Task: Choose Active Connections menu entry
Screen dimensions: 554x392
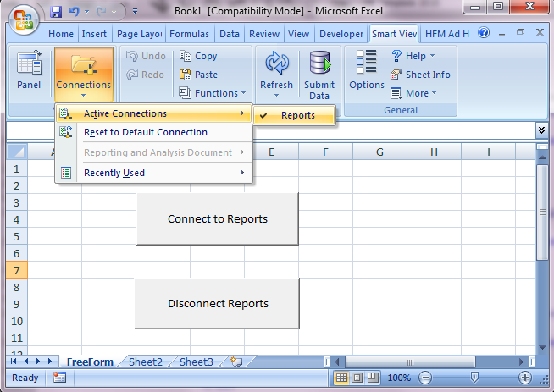Action: [x=153, y=113]
